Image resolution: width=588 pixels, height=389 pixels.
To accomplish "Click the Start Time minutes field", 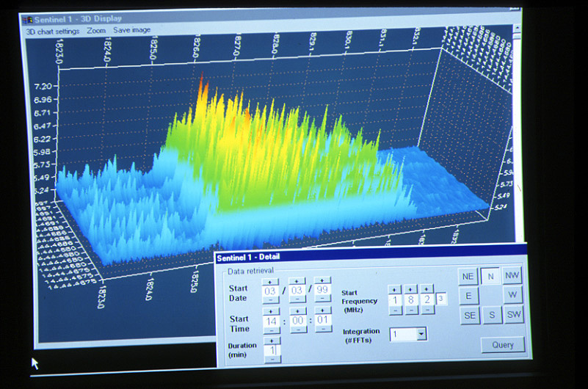I will pyautogui.click(x=297, y=321).
